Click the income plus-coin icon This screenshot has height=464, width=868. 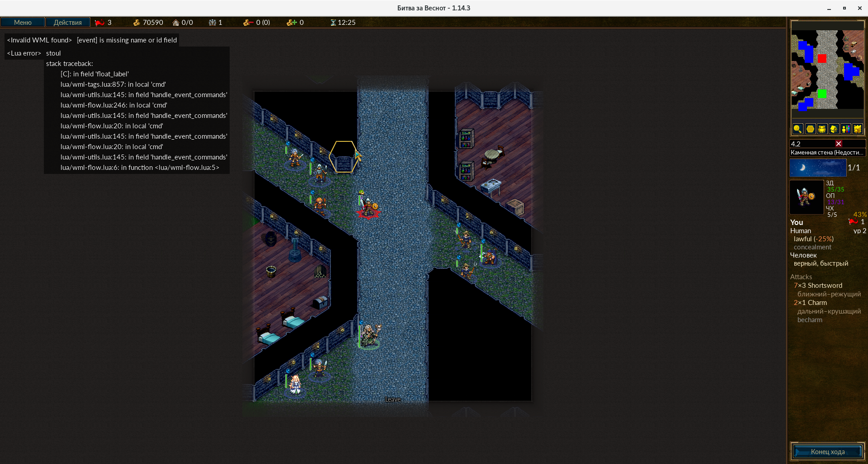pos(292,22)
